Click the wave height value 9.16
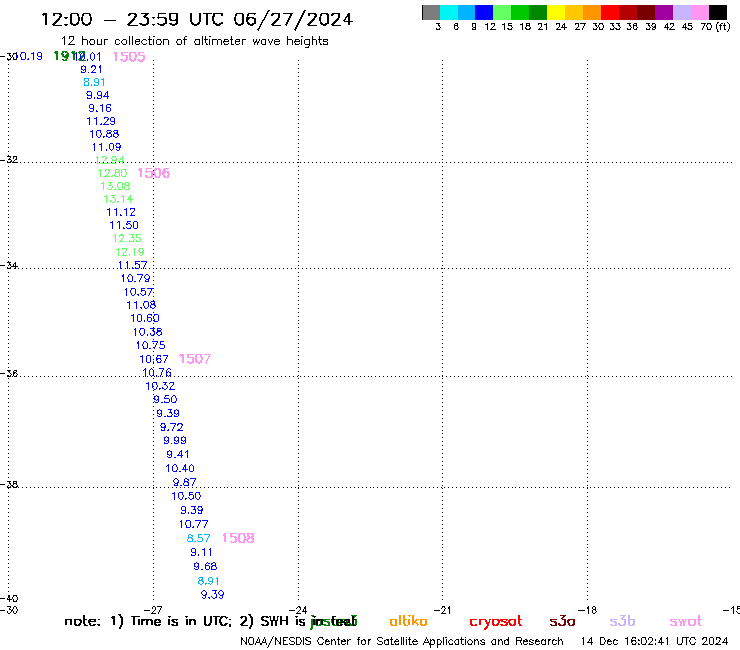The image size is (740, 650). pos(100,108)
